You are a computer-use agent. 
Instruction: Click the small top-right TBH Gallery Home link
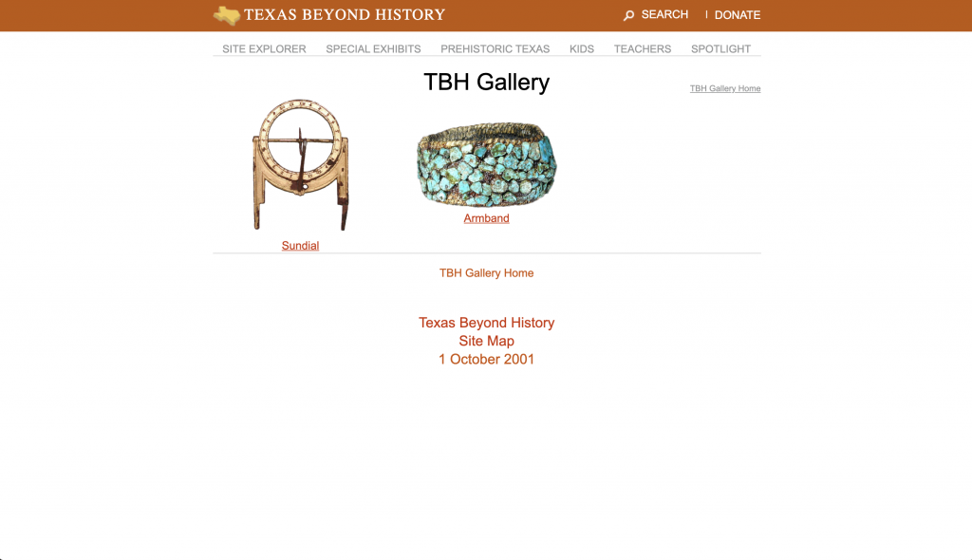725,88
